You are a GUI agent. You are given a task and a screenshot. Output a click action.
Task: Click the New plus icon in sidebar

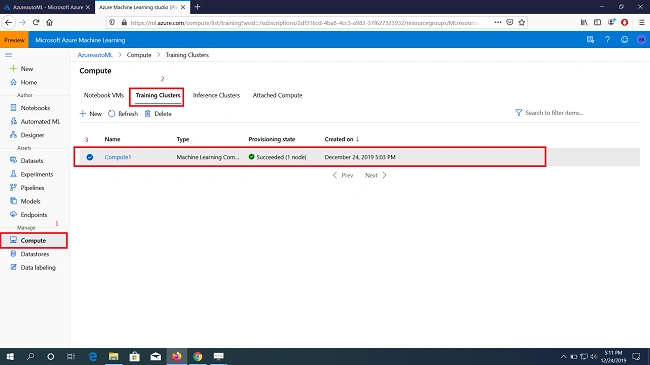pos(13,68)
